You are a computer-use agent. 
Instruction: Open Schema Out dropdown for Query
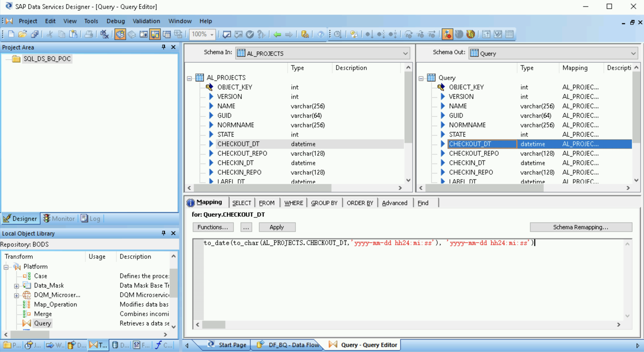(633, 53)
